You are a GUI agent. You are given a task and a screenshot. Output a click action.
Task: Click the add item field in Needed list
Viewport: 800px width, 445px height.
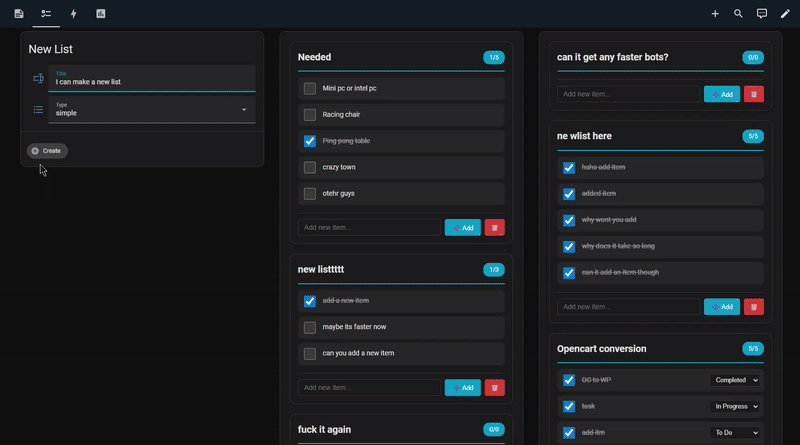[369, 228]
